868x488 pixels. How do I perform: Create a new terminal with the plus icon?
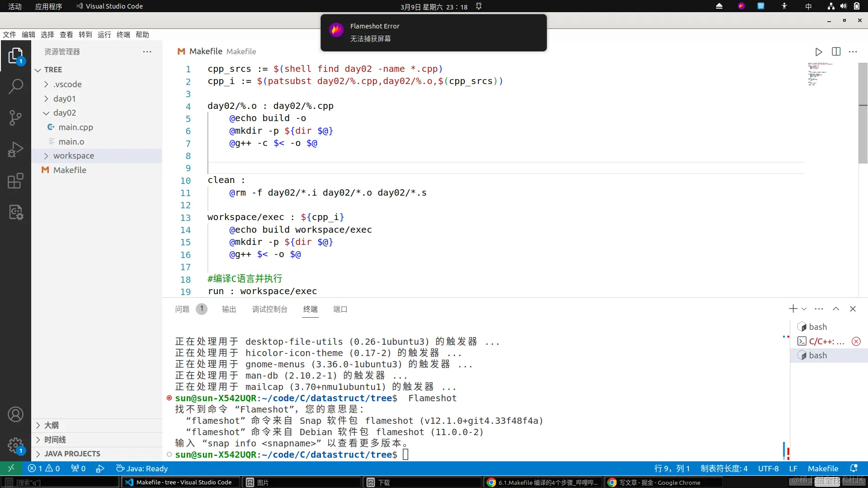coord(792,309)
